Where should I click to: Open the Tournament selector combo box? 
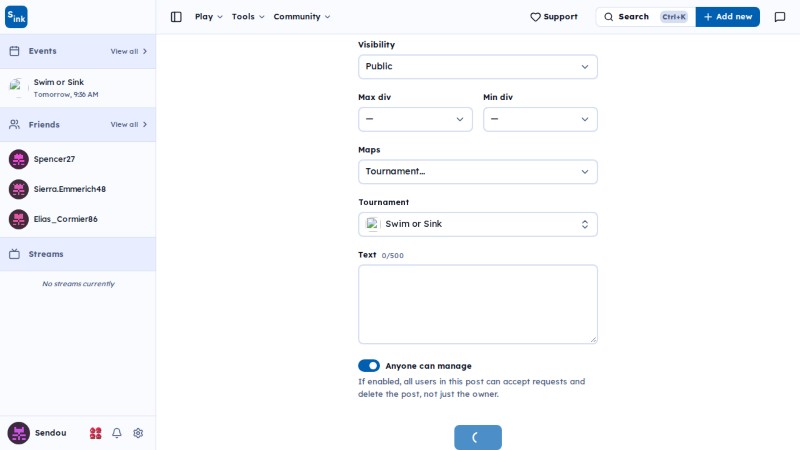pos(478,224)
